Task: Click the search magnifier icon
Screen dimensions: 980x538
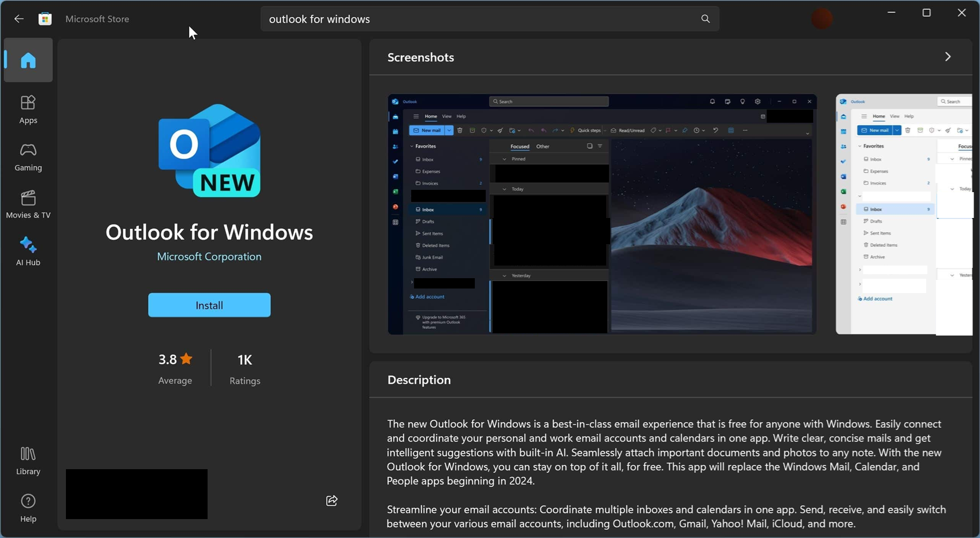Action: pos(705,19)
